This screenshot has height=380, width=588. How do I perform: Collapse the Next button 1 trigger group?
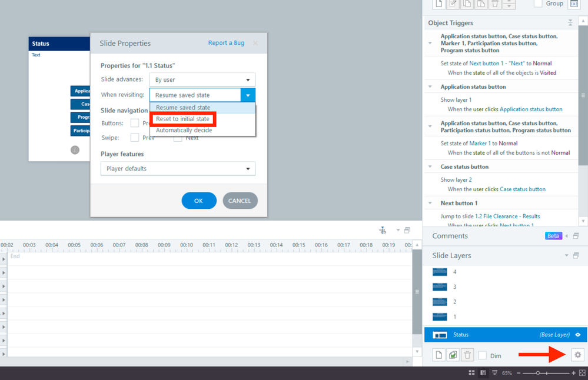pyautogui.click(x=430, y=203)
